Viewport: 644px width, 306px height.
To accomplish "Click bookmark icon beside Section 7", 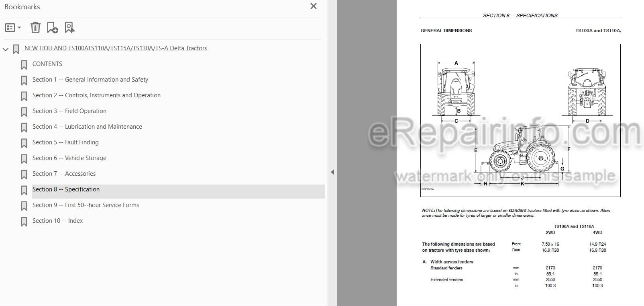I will [x=24, y=175].
